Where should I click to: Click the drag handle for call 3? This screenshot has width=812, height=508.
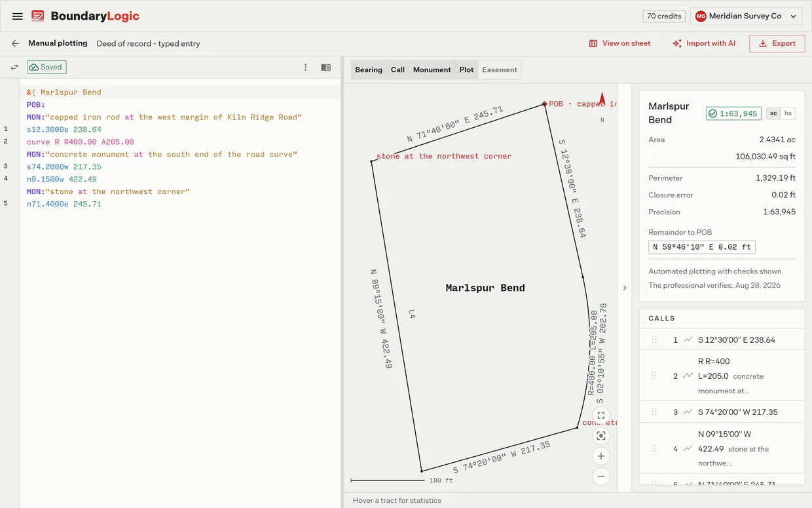tap(654, 412)
